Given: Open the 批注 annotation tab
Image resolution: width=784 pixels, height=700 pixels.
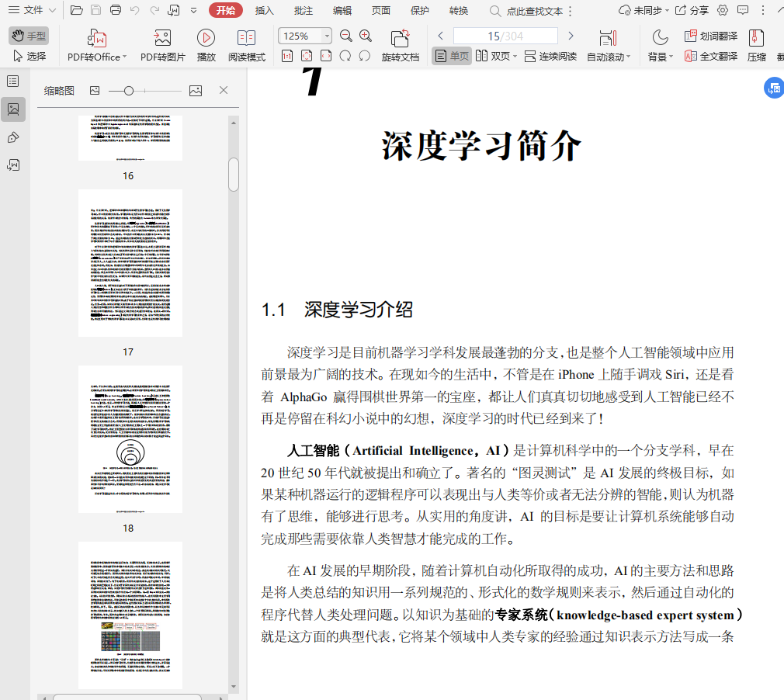Looking at the screenshot, I should coord(304,10).
